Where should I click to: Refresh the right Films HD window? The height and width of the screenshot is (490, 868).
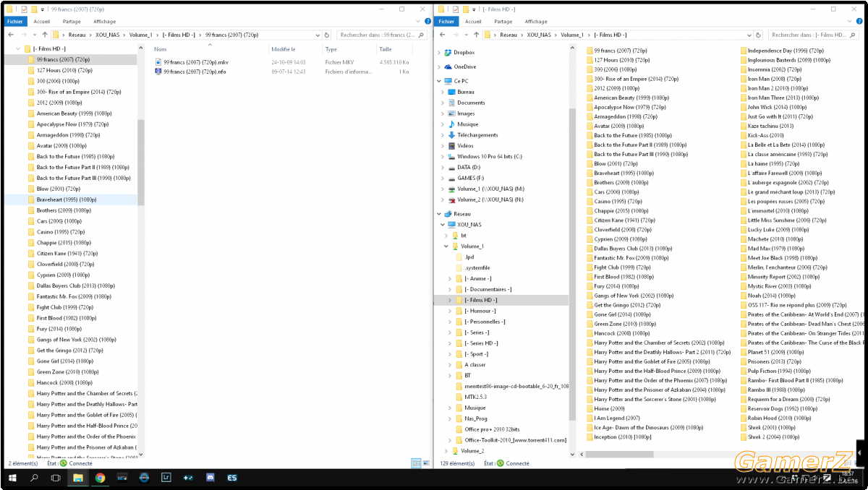759,35
